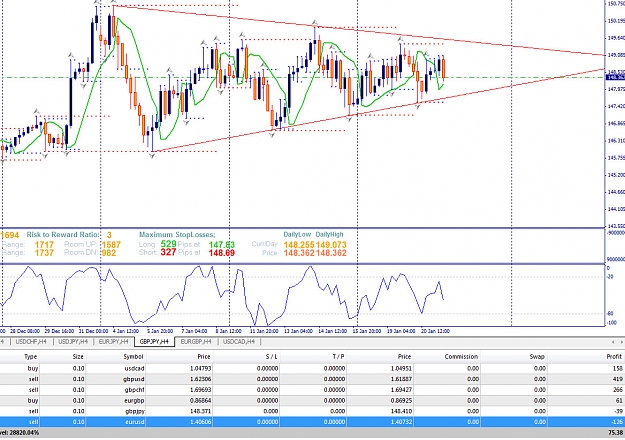This screenshot has height=440, width=625.
Task: Click the profit value 266
Action: point(618,390)
